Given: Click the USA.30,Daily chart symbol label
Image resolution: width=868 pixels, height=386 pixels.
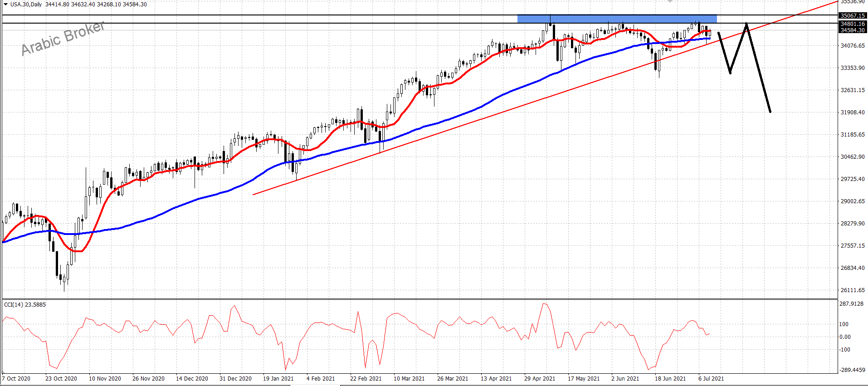Looking at the screenshot, I should pos(26,5).
